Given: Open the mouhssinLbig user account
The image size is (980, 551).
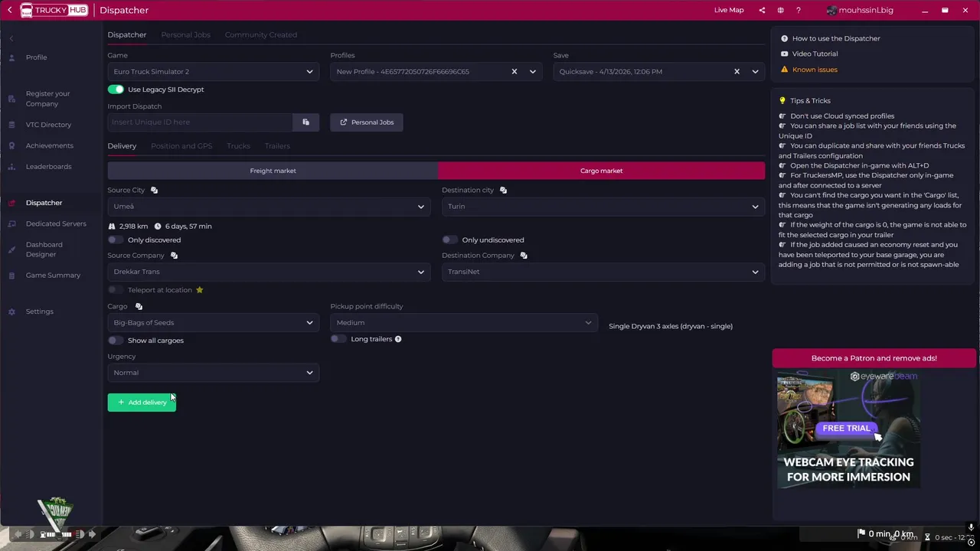Looking at the screenshot, I should [860, 10].
